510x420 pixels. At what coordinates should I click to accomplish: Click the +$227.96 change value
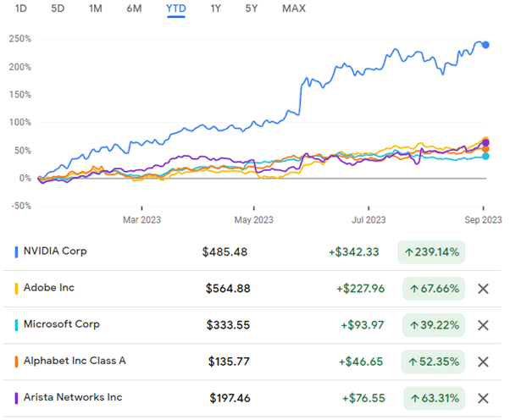tap(360, 289)
